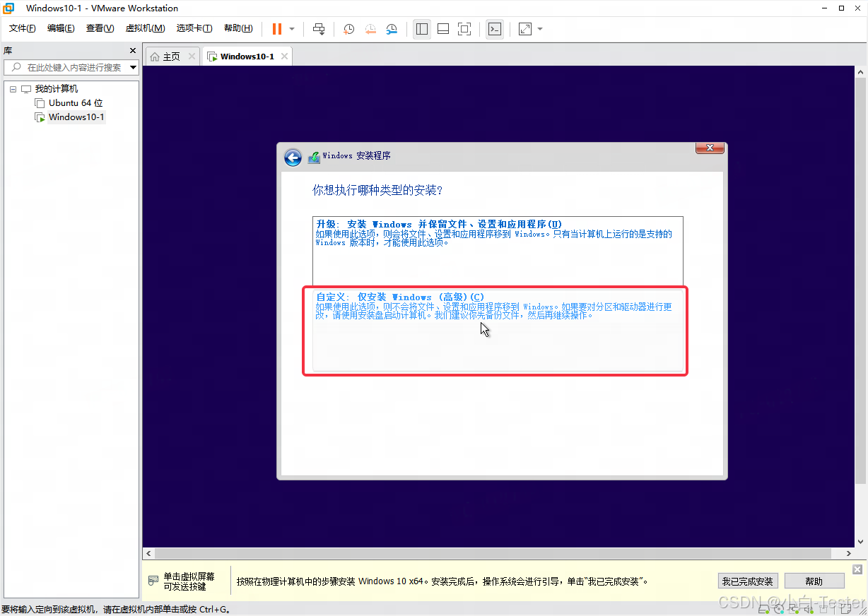The image size is (868, 616).
Task: Close the Windows 安装程序 dialog
Action: (709, 148)
